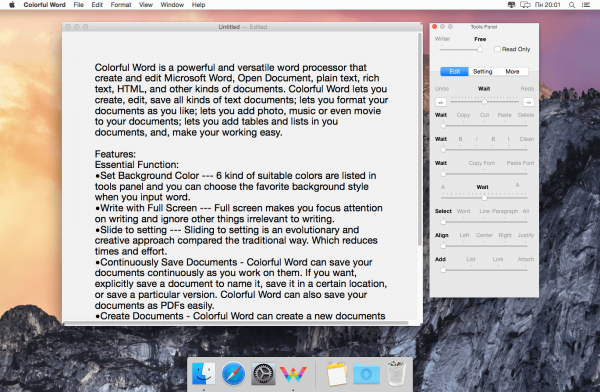Click the Align slider thumb
The height and width of the screenshot is (392, 600).
coord(443,245)
